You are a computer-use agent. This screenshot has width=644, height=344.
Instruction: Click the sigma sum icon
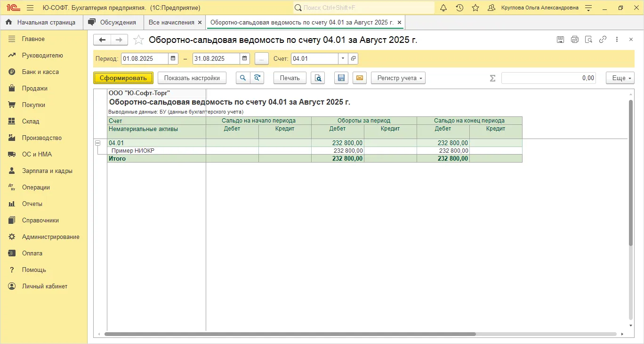493,78
